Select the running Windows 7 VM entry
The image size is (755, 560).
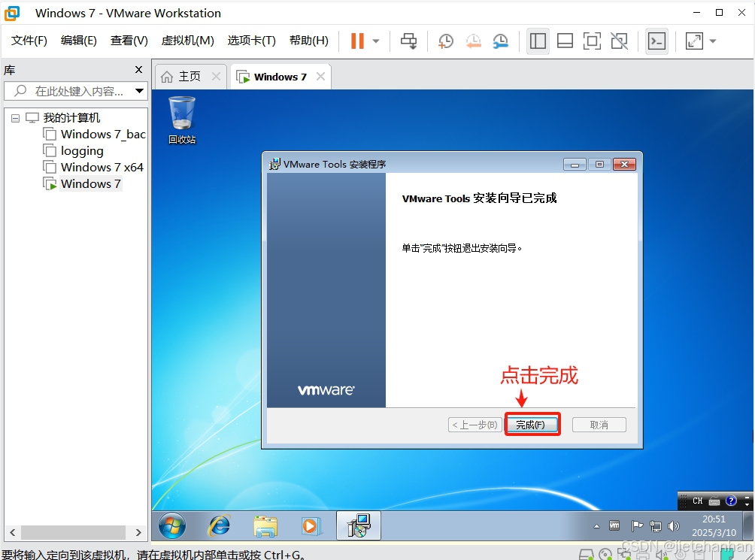(x=82, y=183)
